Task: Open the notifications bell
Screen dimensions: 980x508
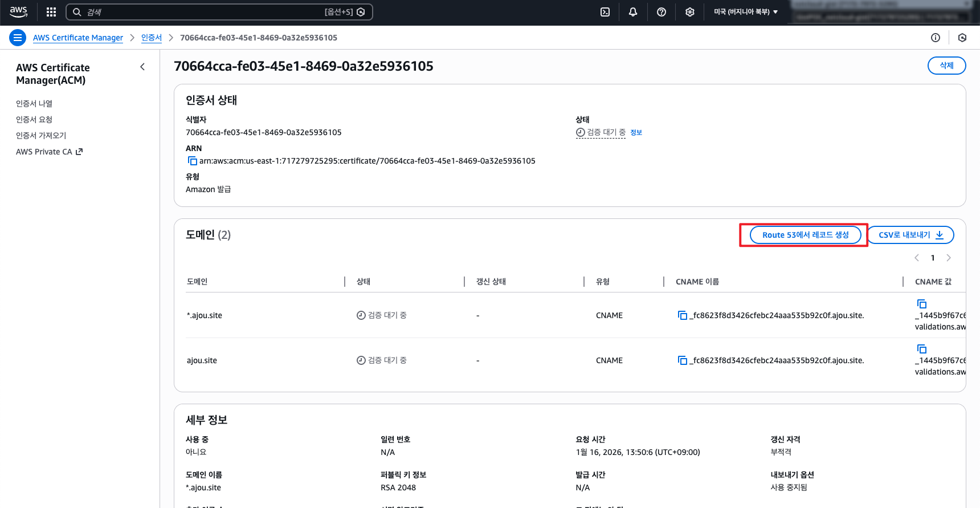Action: (633, 12)
